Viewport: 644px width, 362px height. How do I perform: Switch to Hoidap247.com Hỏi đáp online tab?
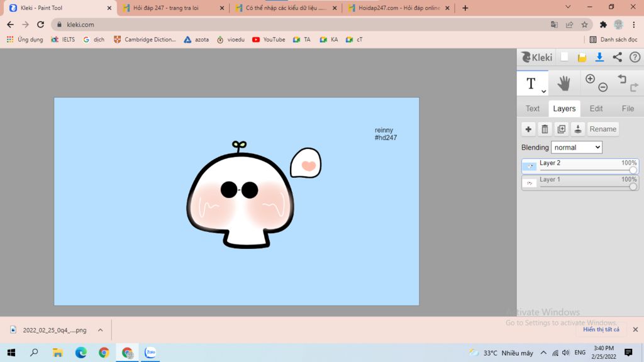click(x=398, y=8)
